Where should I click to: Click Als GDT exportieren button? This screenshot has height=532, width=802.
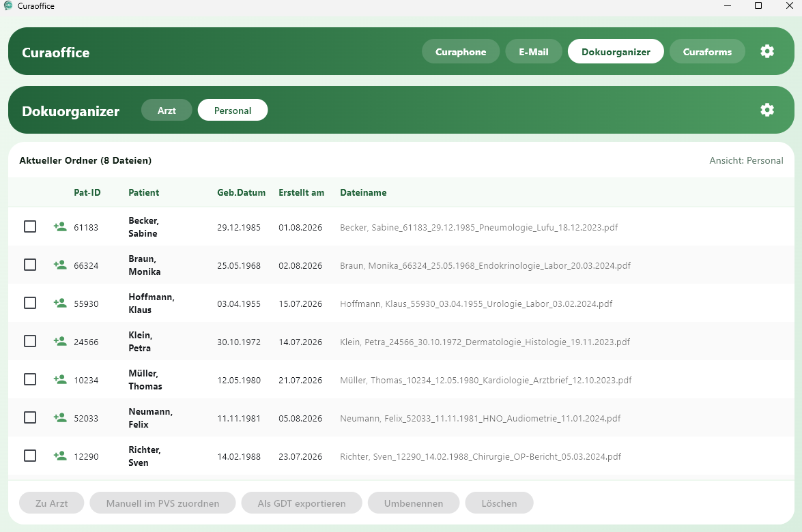pyautogui.click(x=302, y=503)
